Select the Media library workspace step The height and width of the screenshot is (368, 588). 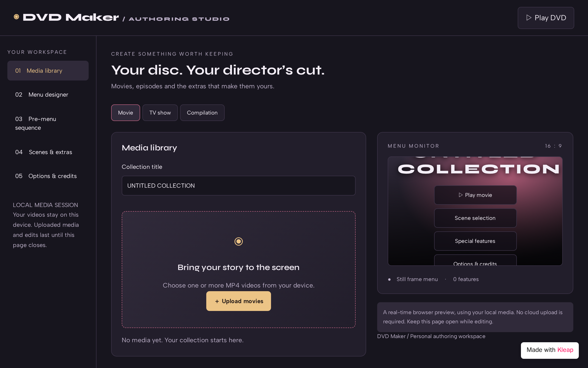tap(48, 71)
